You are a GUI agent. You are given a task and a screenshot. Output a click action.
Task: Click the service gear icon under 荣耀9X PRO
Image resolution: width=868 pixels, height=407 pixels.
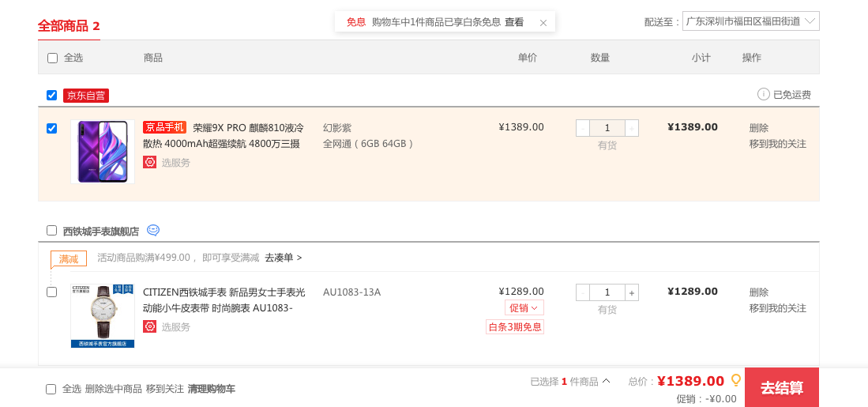149,162
